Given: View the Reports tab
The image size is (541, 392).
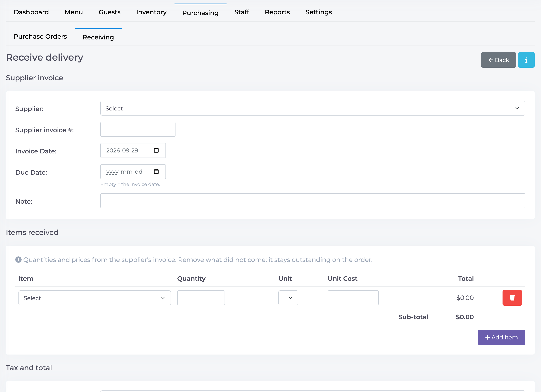Looking at the screenshot, I should pos(277,12).
